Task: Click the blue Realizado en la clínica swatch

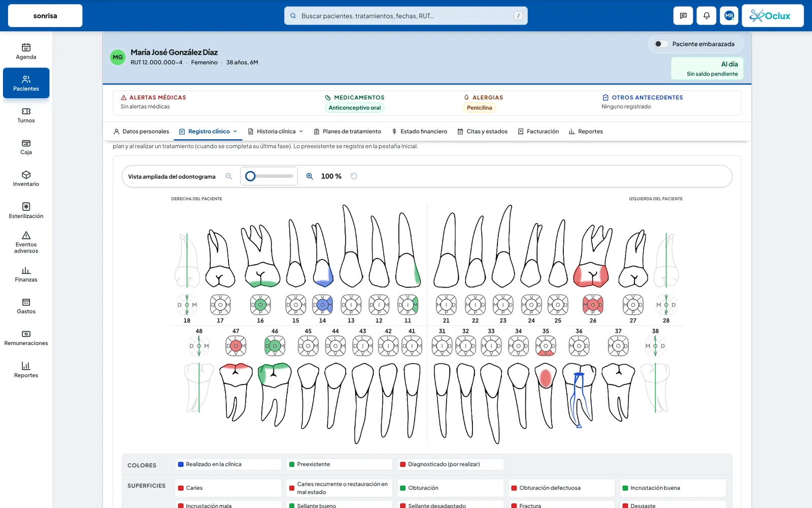Action: pos(181,464)
